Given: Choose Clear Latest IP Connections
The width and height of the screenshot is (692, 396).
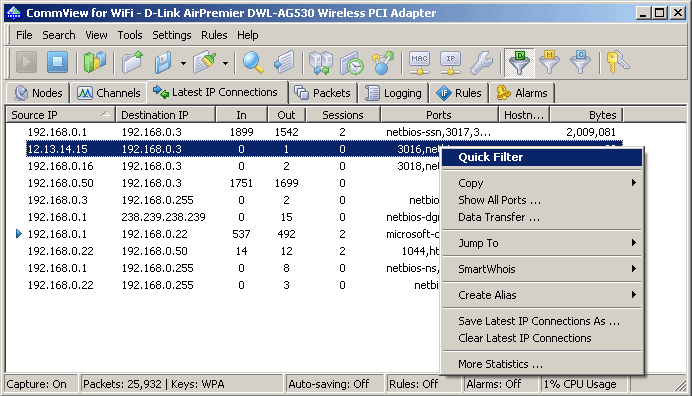Looking at the screenshot, I should tap(524, 338).
